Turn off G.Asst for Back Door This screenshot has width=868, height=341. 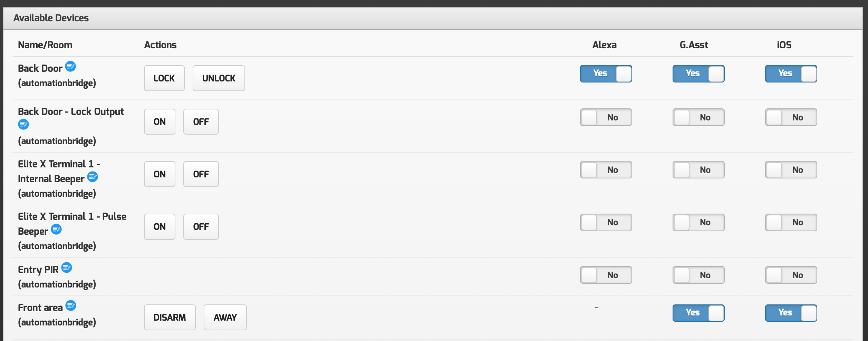(698, 74)
